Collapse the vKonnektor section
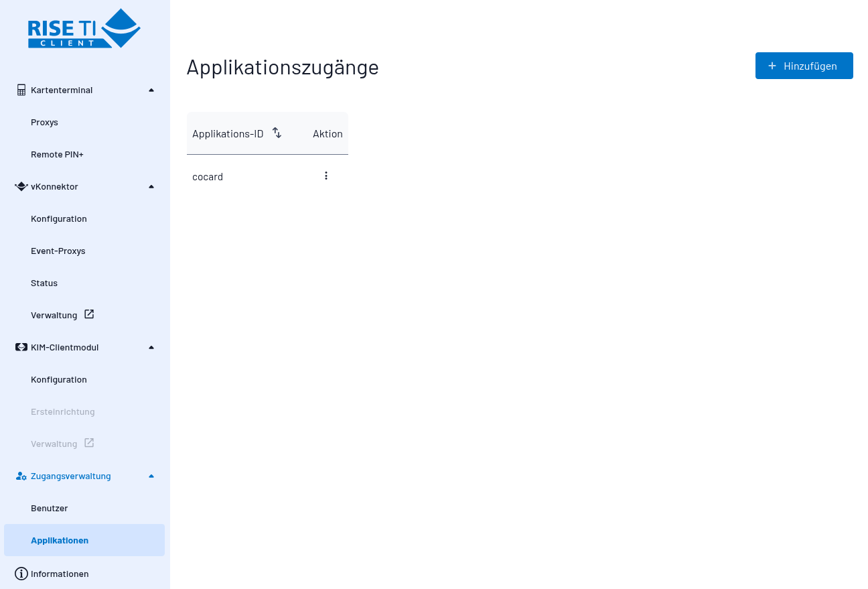This screenshot has height=589, width=868. point(151,186)
